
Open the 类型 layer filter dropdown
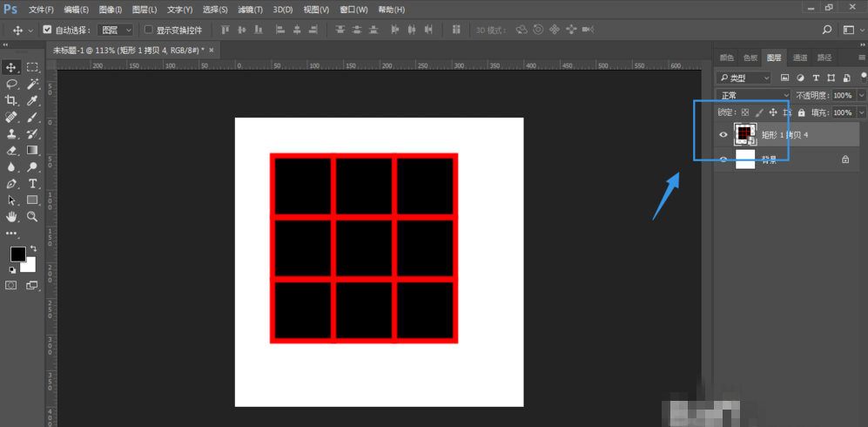pos(744,78)
